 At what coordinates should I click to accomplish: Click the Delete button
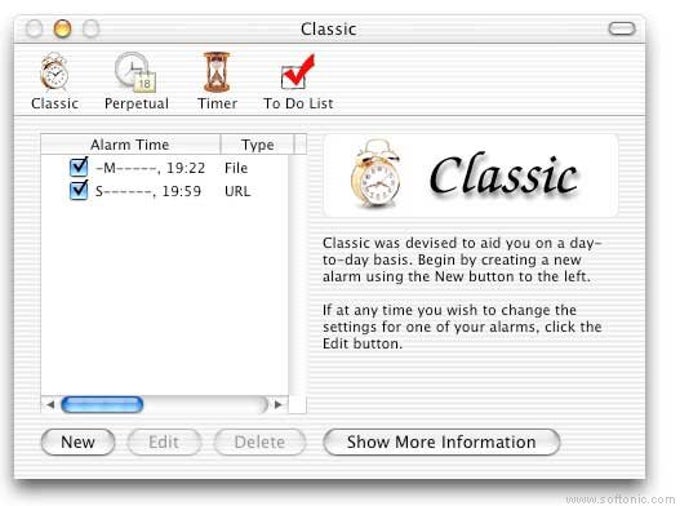point(260,442)
